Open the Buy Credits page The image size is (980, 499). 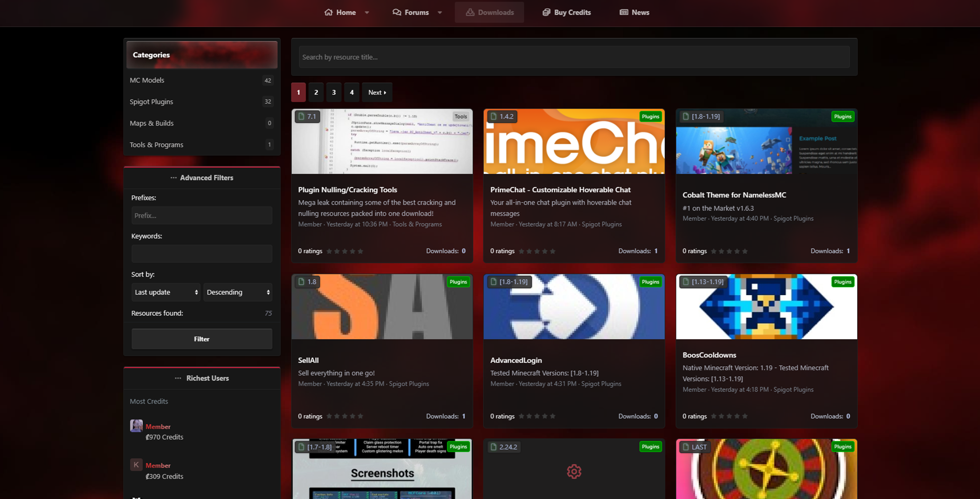click(567, 12)
